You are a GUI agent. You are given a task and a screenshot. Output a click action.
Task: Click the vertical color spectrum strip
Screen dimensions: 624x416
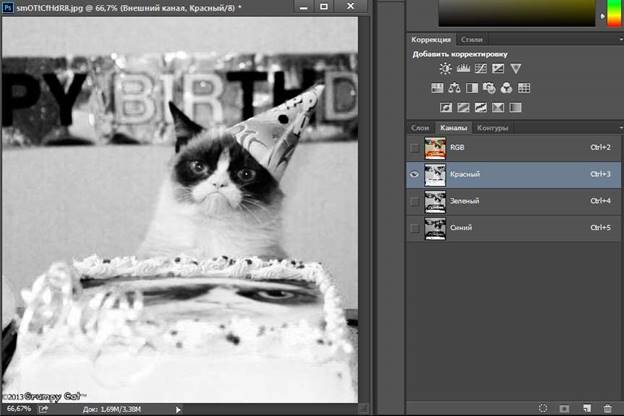click(615, 13)
